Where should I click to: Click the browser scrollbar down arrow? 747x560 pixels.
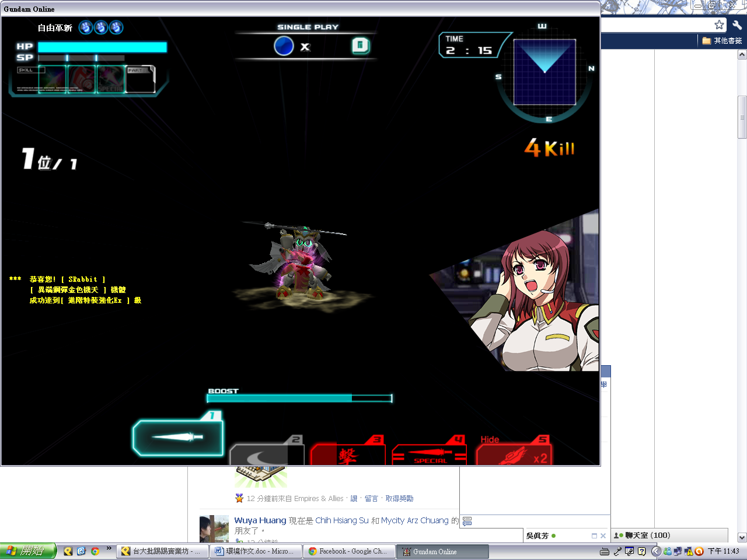[x=742, y=537]
